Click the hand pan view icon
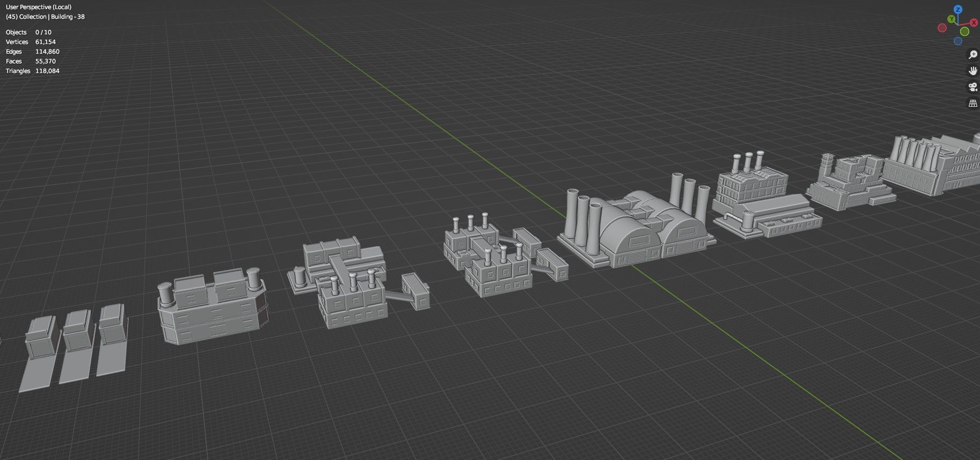Viewport: 980px width, 460px height. pyautogui.click(x=972, y=71)
